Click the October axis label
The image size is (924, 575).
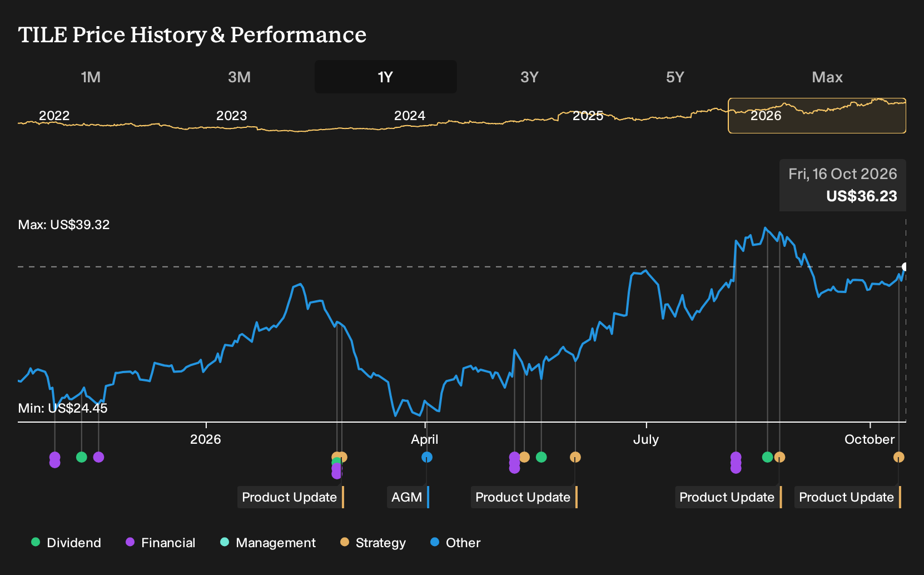pos(870,439)
